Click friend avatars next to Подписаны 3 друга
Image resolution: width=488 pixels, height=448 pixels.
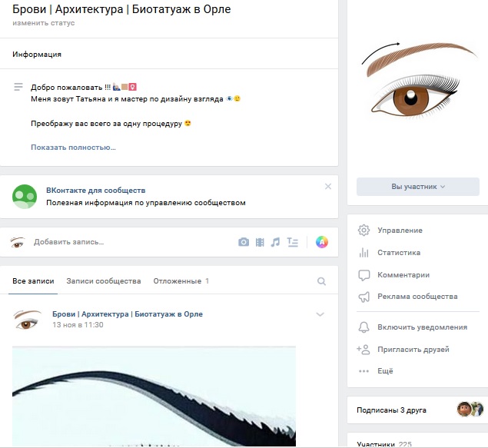pyautogui.click(x=470, y=409)
